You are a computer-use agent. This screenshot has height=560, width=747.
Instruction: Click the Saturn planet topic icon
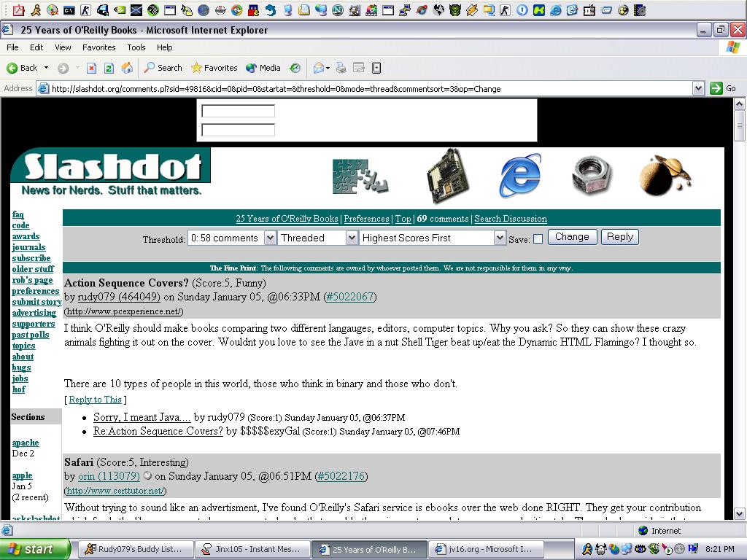pyautogui.click(x=665, y=176)
